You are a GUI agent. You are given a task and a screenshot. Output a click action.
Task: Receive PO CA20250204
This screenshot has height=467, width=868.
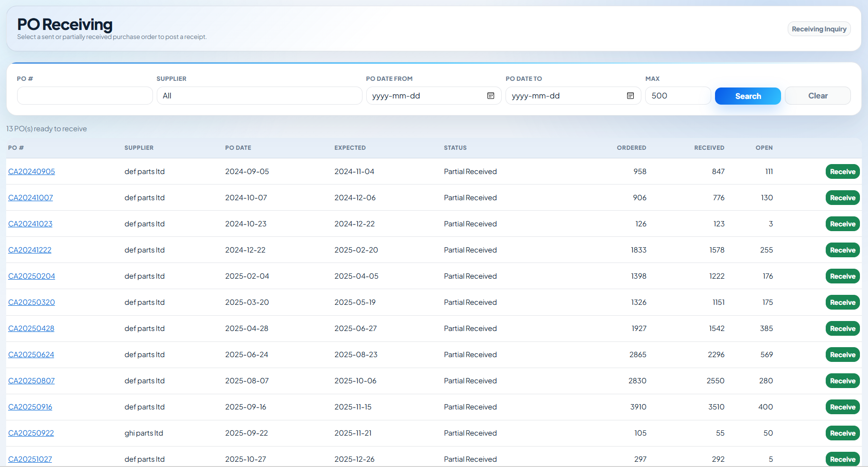(x=843, y=276)
